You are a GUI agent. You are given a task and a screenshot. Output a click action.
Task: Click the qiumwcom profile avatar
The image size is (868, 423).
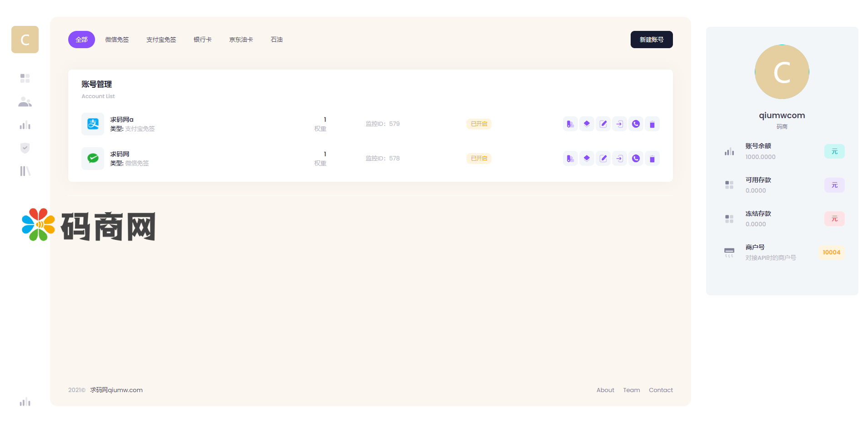pos(782,72)
